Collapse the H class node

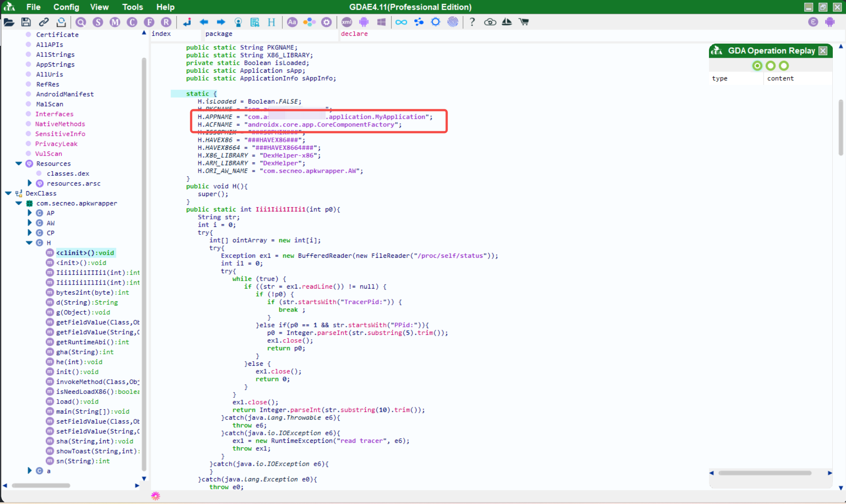point(29,243)
